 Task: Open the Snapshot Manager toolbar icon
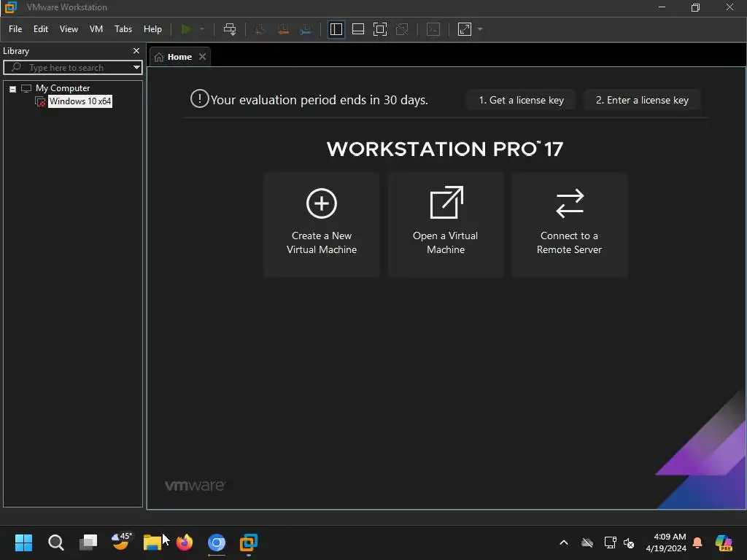[306, 29]
